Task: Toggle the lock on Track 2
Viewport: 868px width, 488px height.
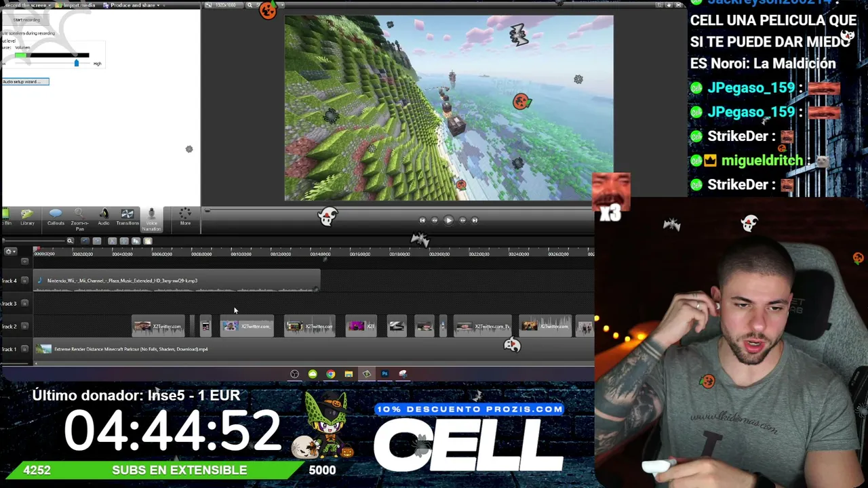Action: (x=24, y=327)
